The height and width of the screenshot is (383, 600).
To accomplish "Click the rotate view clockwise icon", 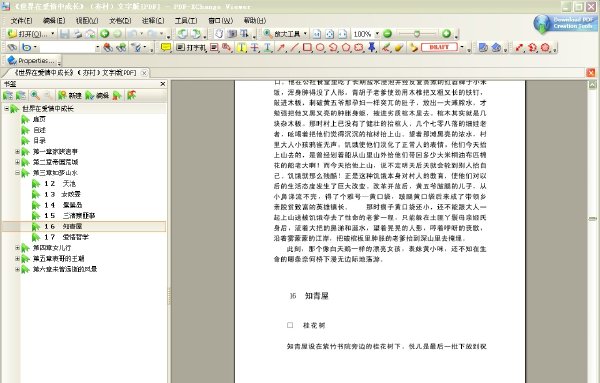I will click(195, 34).
